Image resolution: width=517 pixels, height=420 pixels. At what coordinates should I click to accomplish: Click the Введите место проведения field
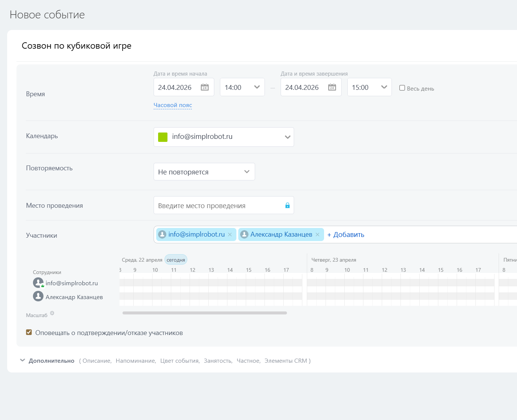(219, 206)
